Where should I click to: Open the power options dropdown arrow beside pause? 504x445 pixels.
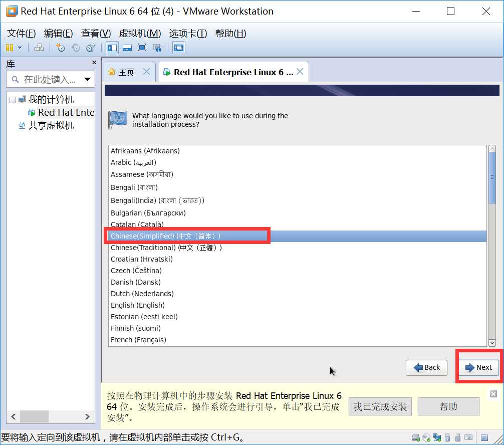pyautogui.click(x=20, y=48)
